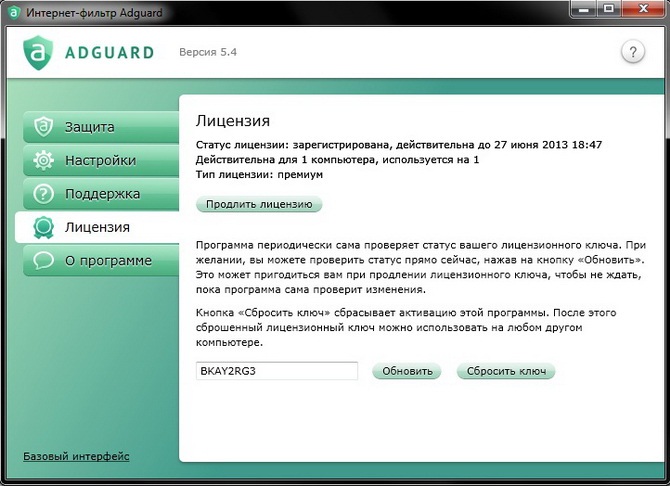Click the Adguard icon in the title bar
This screenshot has height=486, width=670.
tap(14, 12)
